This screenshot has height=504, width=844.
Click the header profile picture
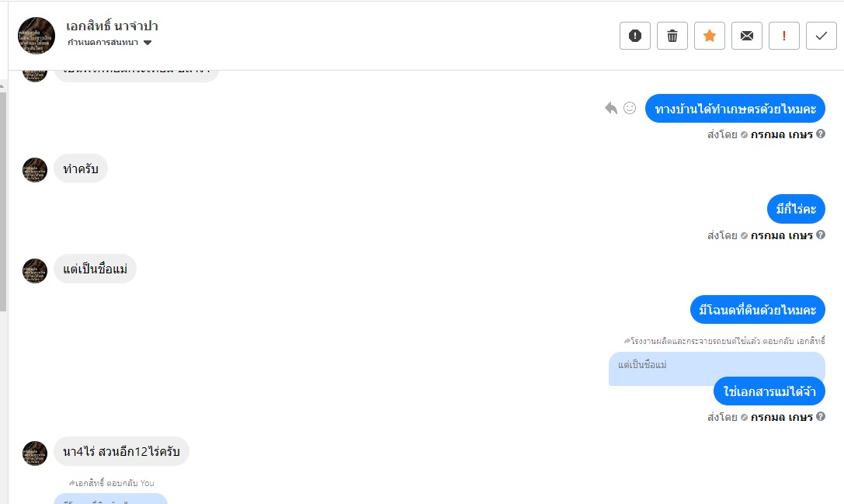coord(36,36)
